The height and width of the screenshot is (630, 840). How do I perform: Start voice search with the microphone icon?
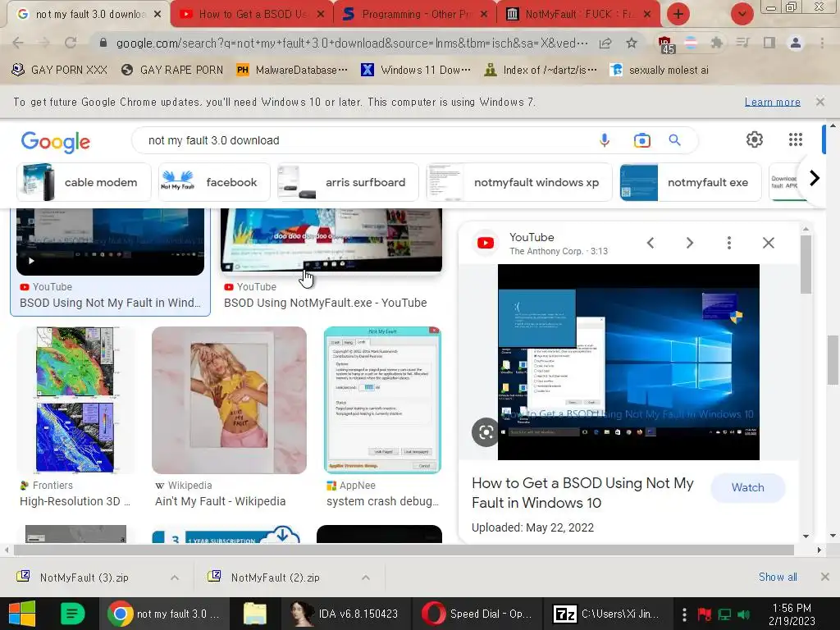tap(605, 140)
